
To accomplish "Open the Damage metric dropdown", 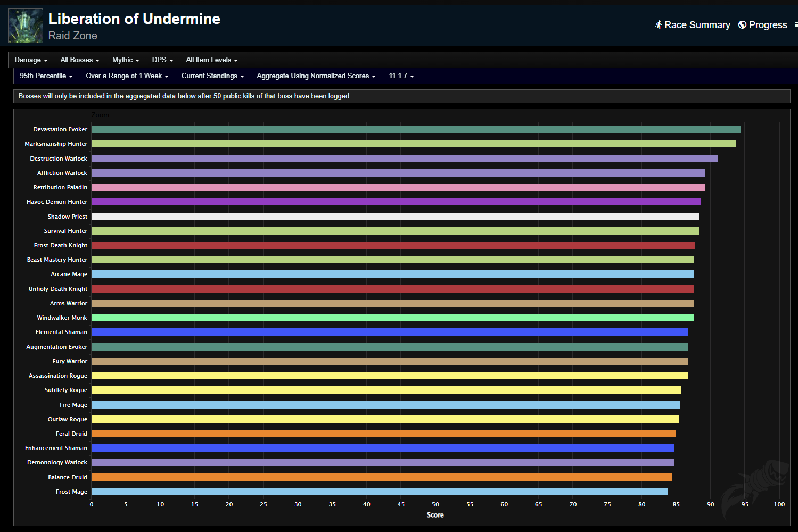I will (x=31, y=60).
